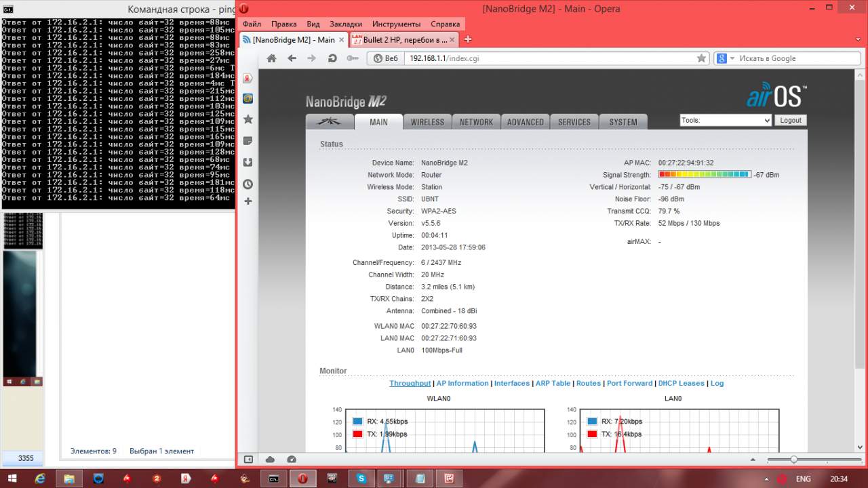Screen dimensions: 868x488
Task: Open the DHCP Leases link
Action: pyautogui.click(x=682, y=384)
